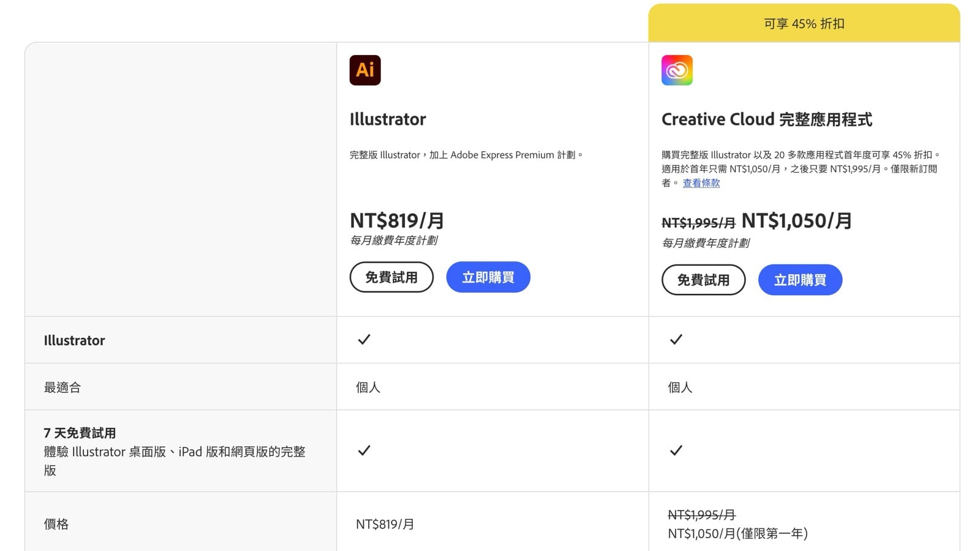Viewport: 980px width, 551px height.
Task: Click the Creative Cloud column's Illustrator checkmark
Action: pos(676,339)
